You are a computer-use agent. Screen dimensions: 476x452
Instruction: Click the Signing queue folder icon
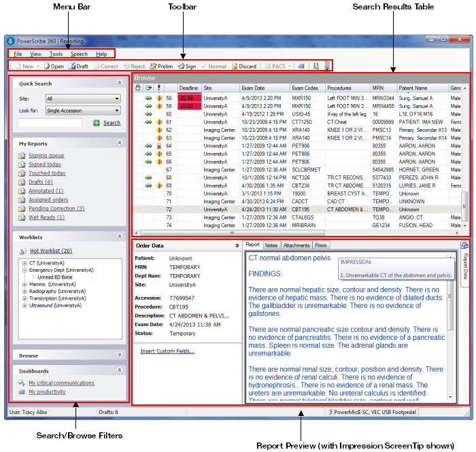tap(22, 156)
